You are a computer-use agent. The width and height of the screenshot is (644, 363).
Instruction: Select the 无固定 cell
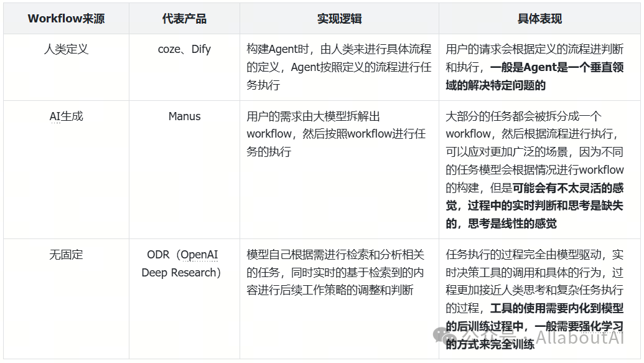[x=65, y=255]
